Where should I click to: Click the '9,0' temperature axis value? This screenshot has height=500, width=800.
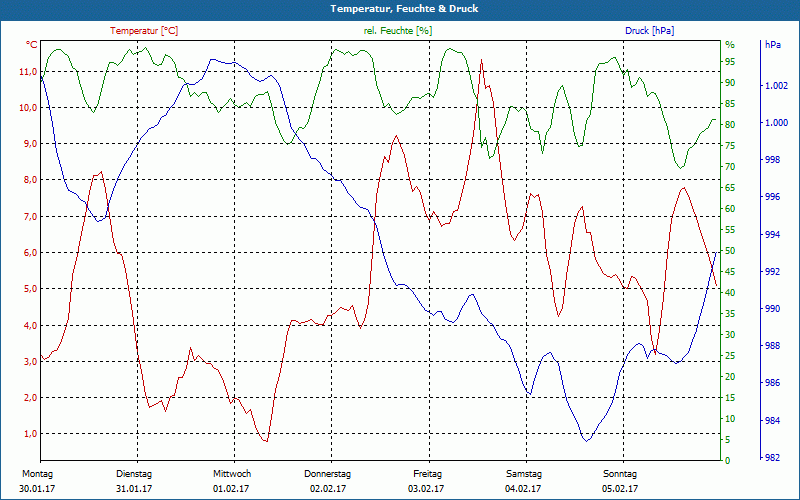click(30, 144)
